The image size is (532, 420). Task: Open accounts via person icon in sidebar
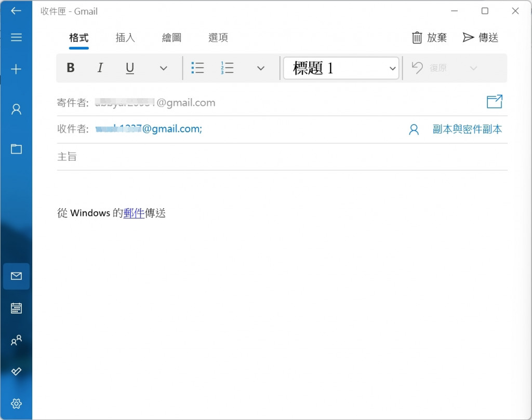(x=16, y=109)
